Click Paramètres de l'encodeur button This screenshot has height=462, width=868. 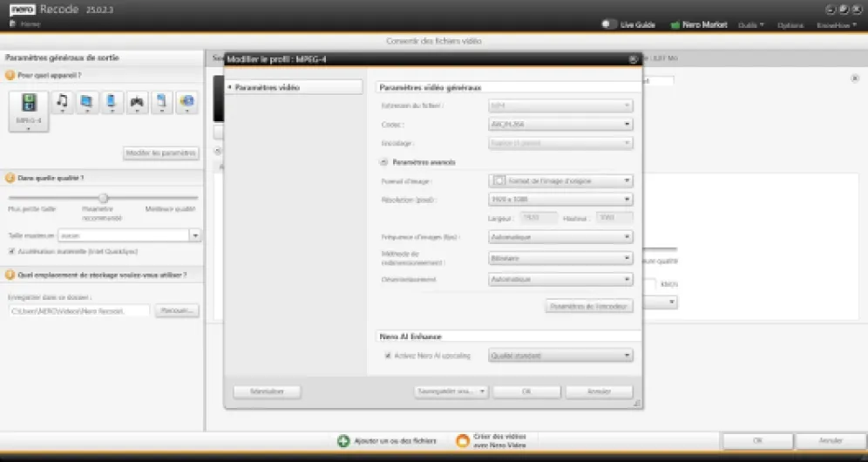[589, 306]
